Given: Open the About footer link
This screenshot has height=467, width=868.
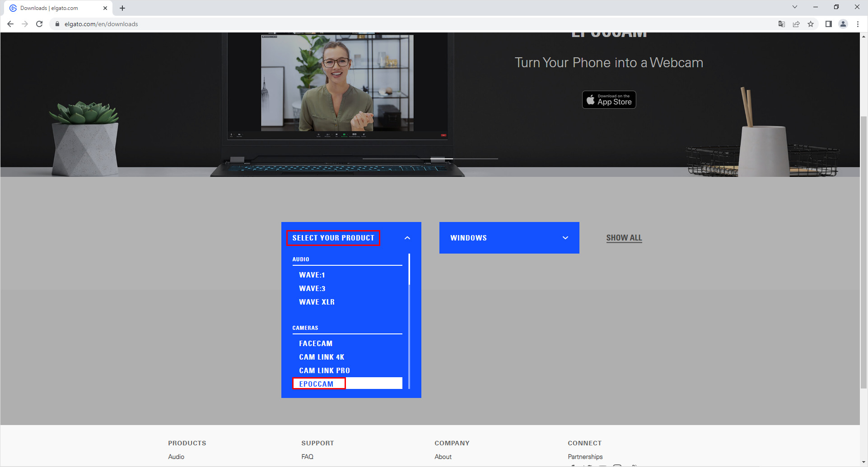Looking at the screenshot, I should click(x=443, y=457).
